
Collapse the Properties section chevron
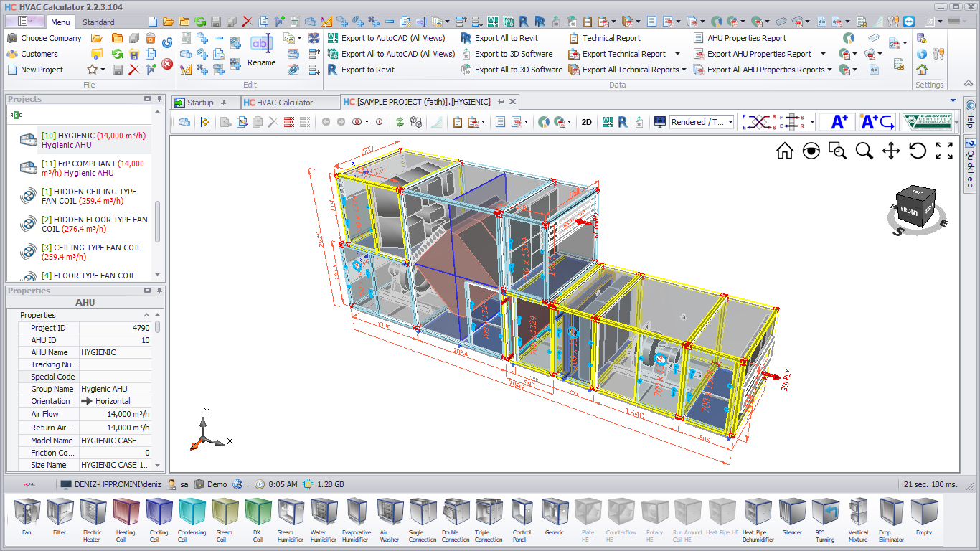point(147,315)
